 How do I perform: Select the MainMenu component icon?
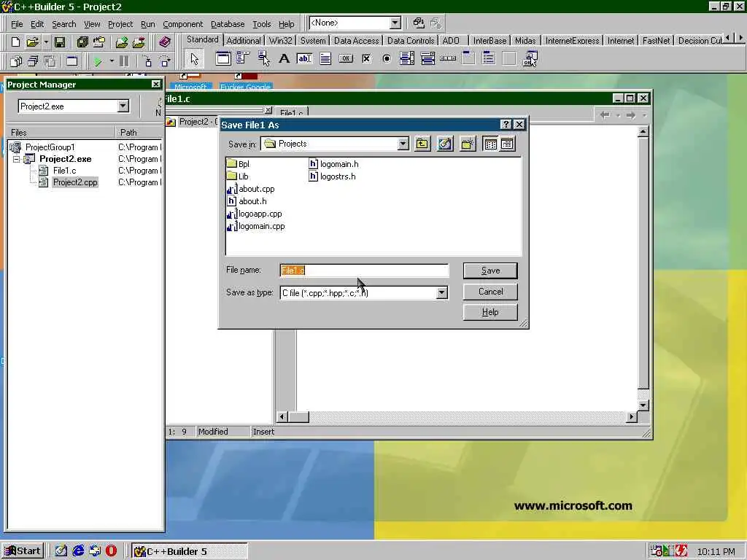coord(243,58)
